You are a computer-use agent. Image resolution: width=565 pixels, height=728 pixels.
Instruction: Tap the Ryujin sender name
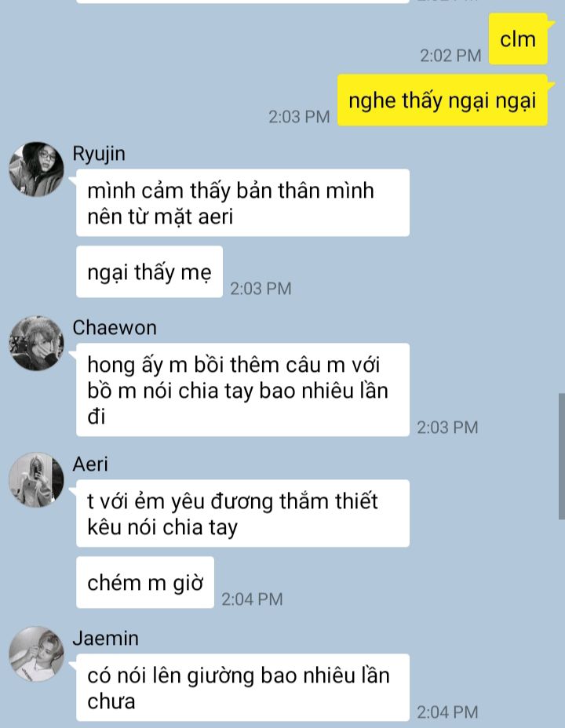pyautogui.click(x=99, y=154)
